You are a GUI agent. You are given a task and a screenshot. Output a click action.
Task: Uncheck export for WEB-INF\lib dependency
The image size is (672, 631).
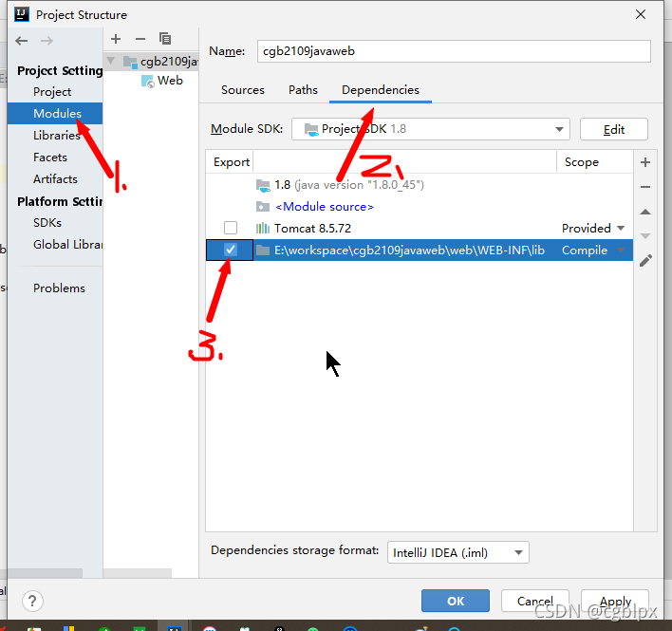[x=231, y=250]
